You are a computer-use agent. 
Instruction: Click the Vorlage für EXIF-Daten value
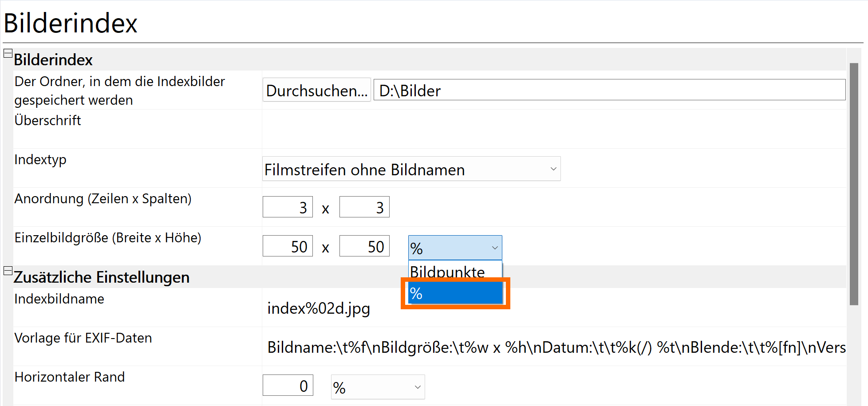point(556,347)
